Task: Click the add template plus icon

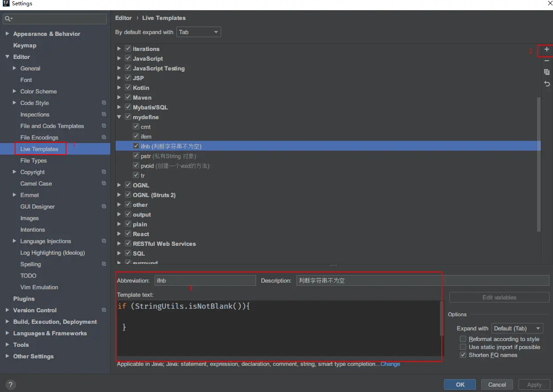Action: [x=547, y=50]
